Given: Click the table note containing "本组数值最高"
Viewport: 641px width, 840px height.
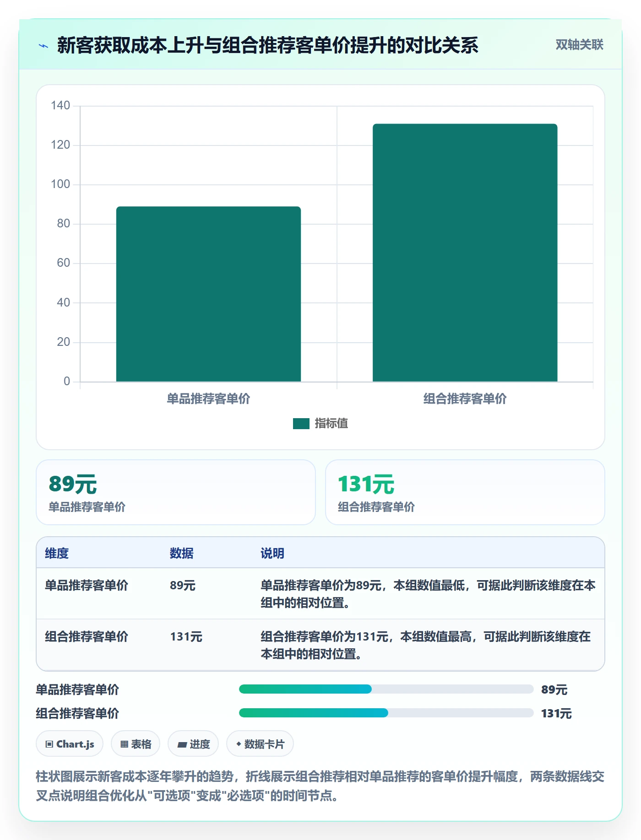Looking at the screenshot, I should pos(426,645).
